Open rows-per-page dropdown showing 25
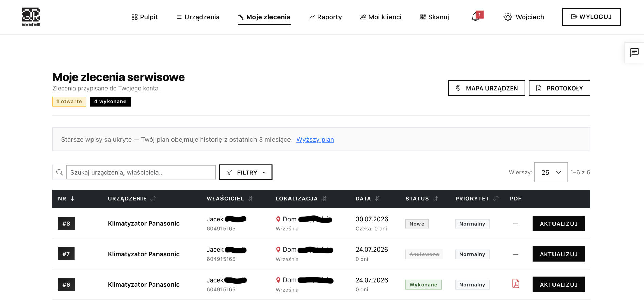Viewport: 644px width, 305px height. (551, 172)
